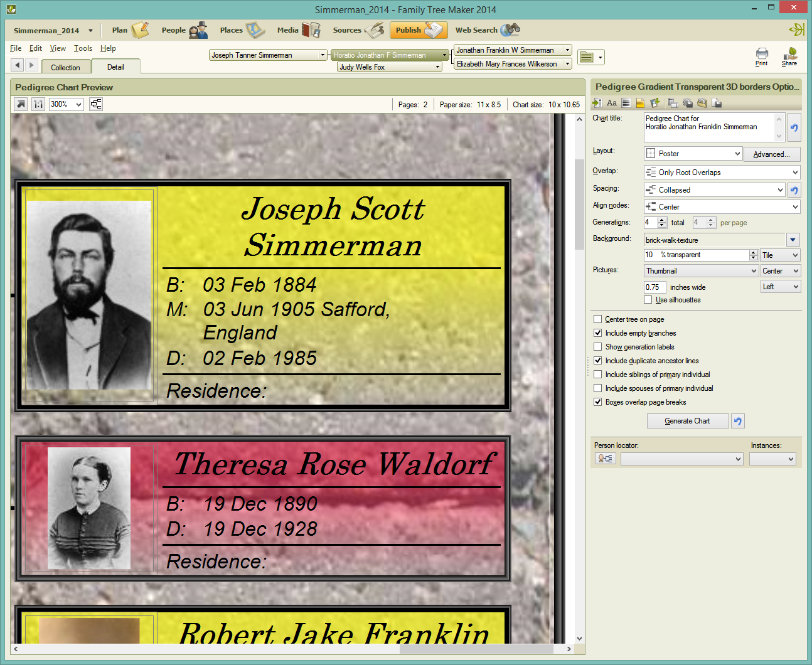The width and height of the screenshot is (812, 665).
Task: Click the header and footer page icon
Action: (x=640, y=103)
